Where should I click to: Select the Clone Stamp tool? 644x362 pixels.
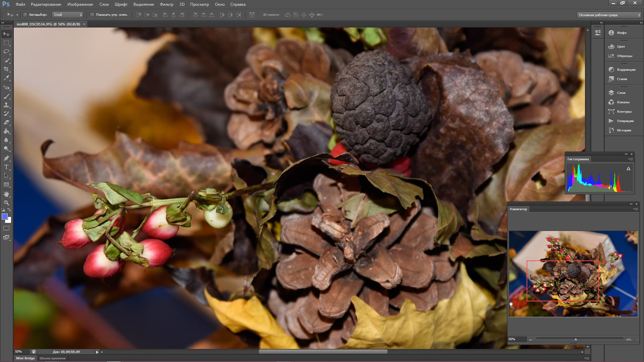[x=6, y=105]
